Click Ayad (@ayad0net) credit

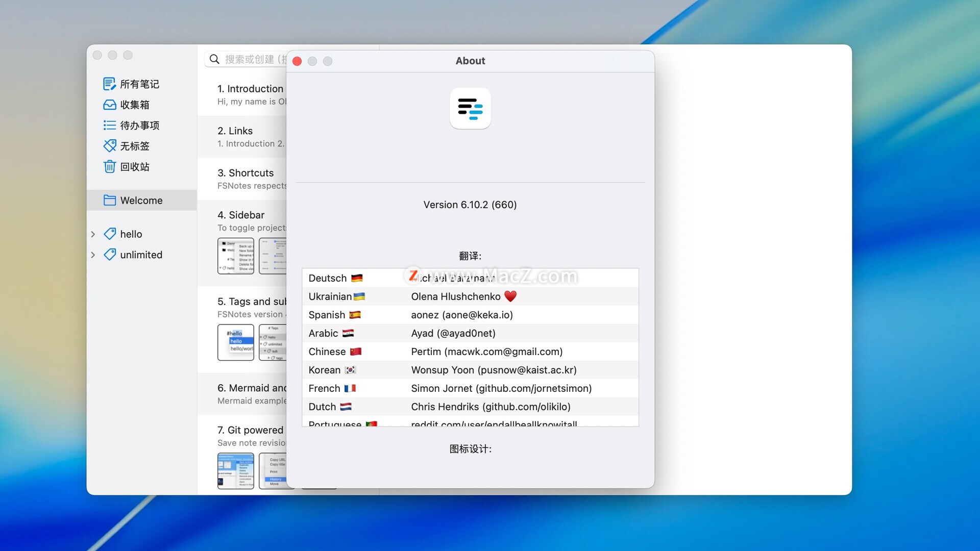coord(453,333)
